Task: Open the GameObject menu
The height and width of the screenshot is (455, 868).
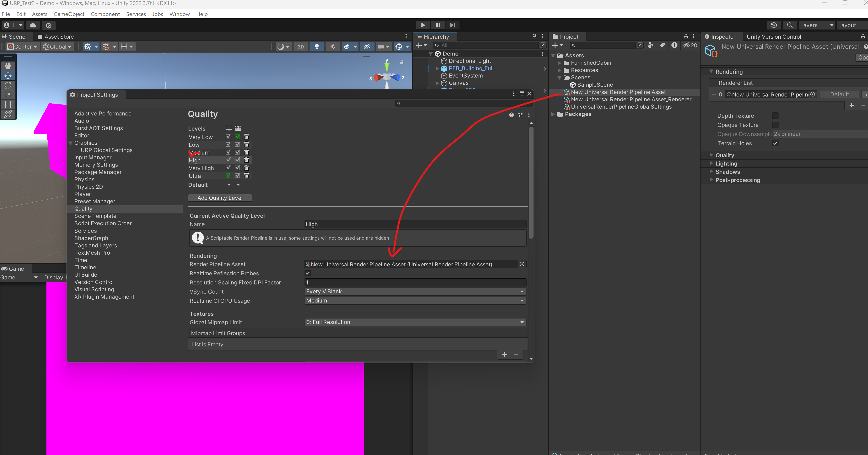Action: tap(69, 14)
